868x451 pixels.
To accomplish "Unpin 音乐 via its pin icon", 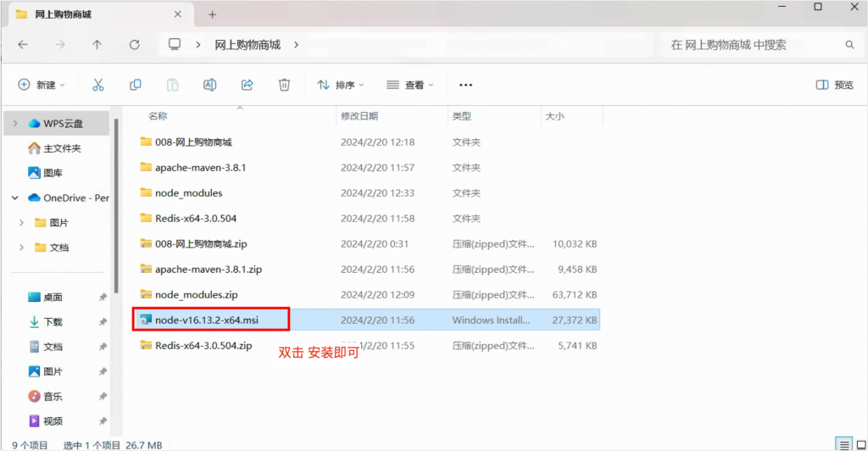I will (x=103, y=396).
